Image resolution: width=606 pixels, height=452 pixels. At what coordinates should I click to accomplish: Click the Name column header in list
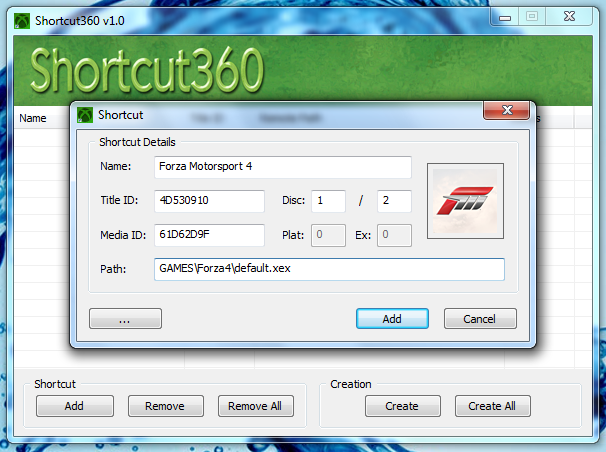click(33, 118)
